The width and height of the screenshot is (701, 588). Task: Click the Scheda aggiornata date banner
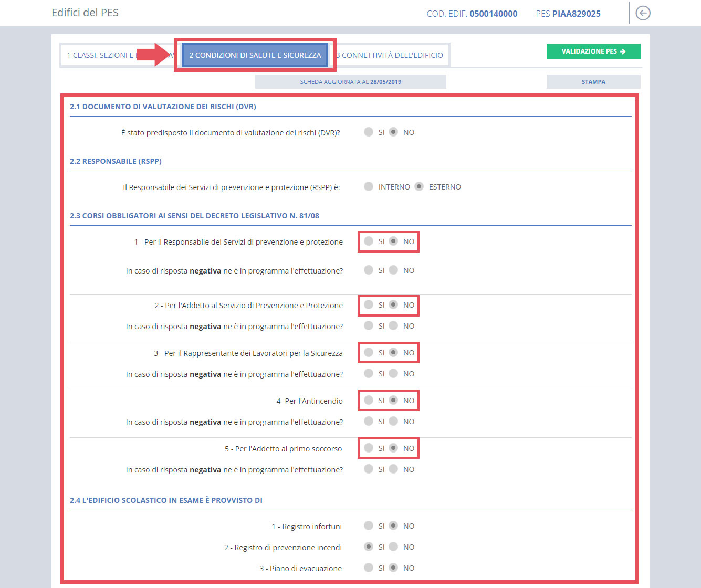(350, 82)
